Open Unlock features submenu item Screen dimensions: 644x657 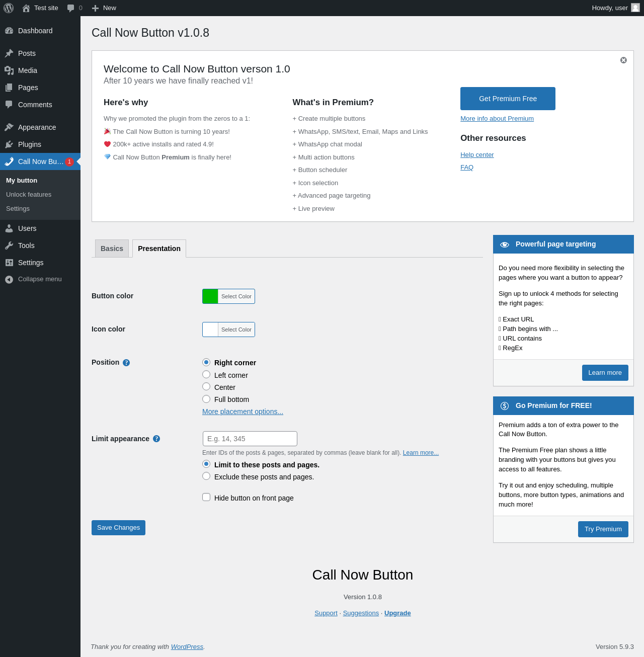(29, 195)
